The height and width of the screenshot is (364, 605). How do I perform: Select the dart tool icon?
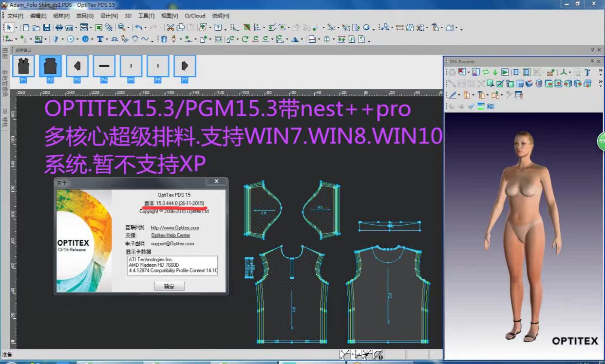[55, 39]
